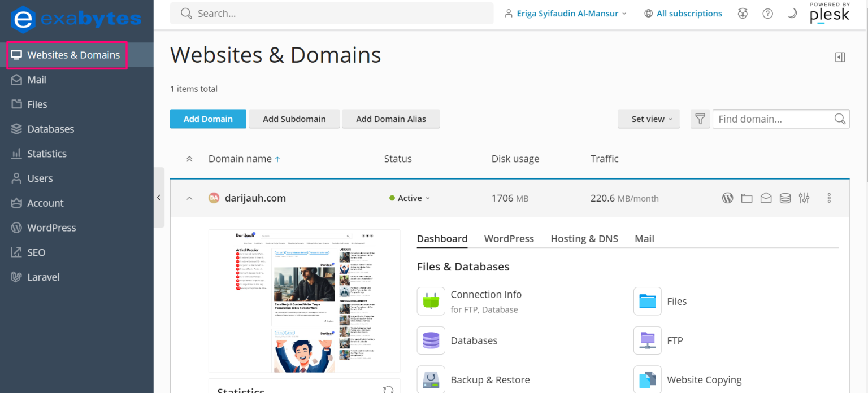Click the Find domain search field

tap(773, 119)
